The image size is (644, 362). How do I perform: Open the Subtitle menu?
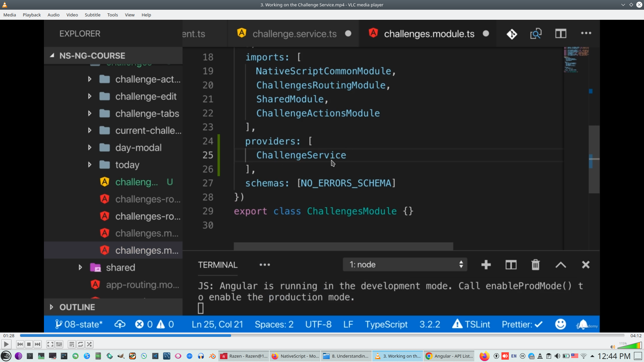(x=92, y=15)
